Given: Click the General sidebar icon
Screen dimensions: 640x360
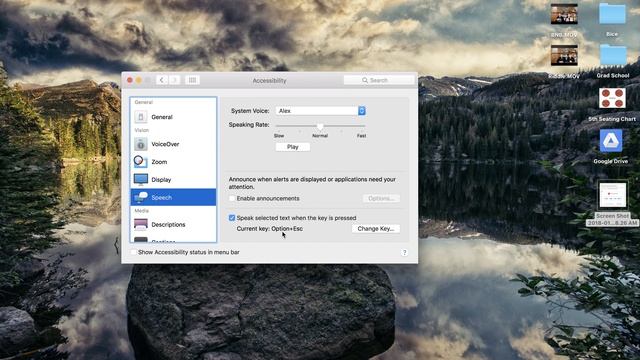Looking at the screenshot, I should tap(141, 117).
